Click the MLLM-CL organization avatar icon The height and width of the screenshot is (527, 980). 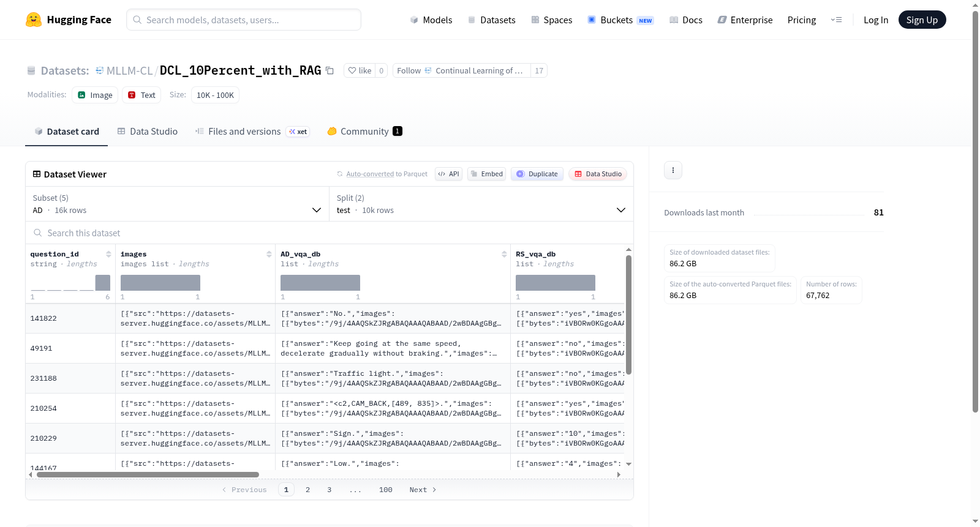(x=100, y=70)
